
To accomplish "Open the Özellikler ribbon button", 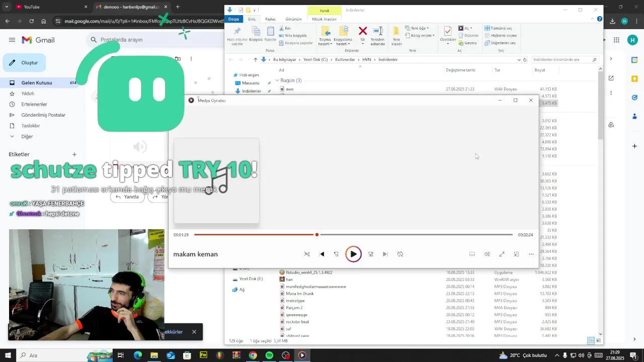I will click(x=448, y=36).
